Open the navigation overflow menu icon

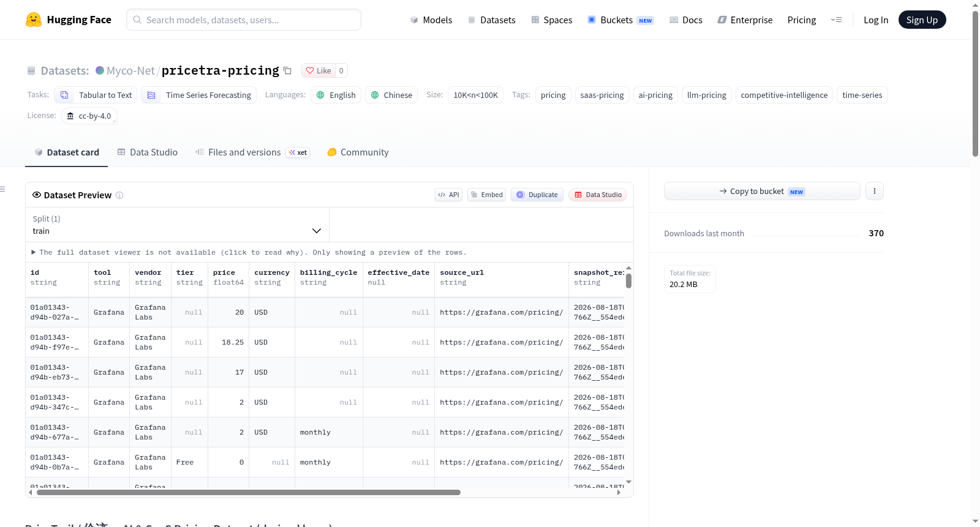(x=836, y=20)
